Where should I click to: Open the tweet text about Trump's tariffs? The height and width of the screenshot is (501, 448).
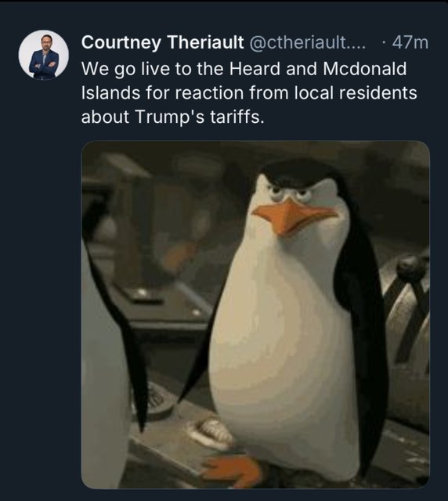point(249,92)
